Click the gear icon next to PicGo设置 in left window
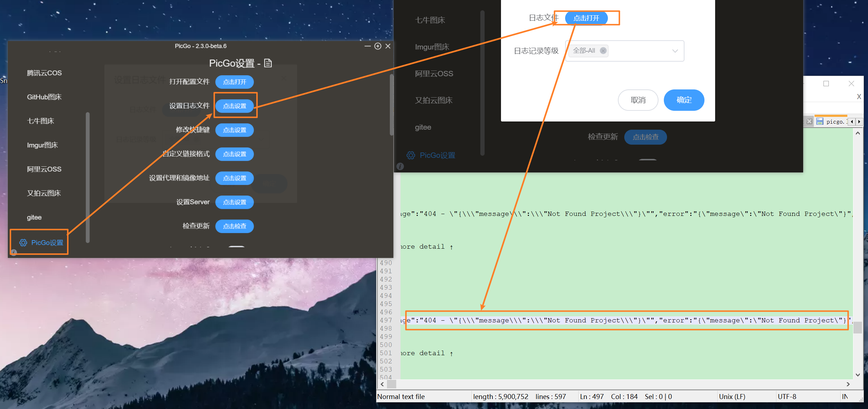The width and height of the screenshot is (868, 409). [23, 243]
